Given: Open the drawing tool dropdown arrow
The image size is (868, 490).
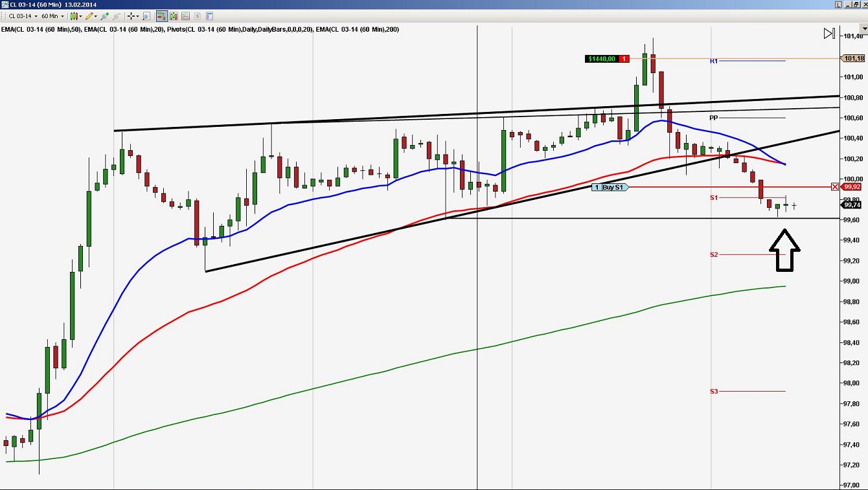Looking at the screenshot, I should tap(95, 16).
